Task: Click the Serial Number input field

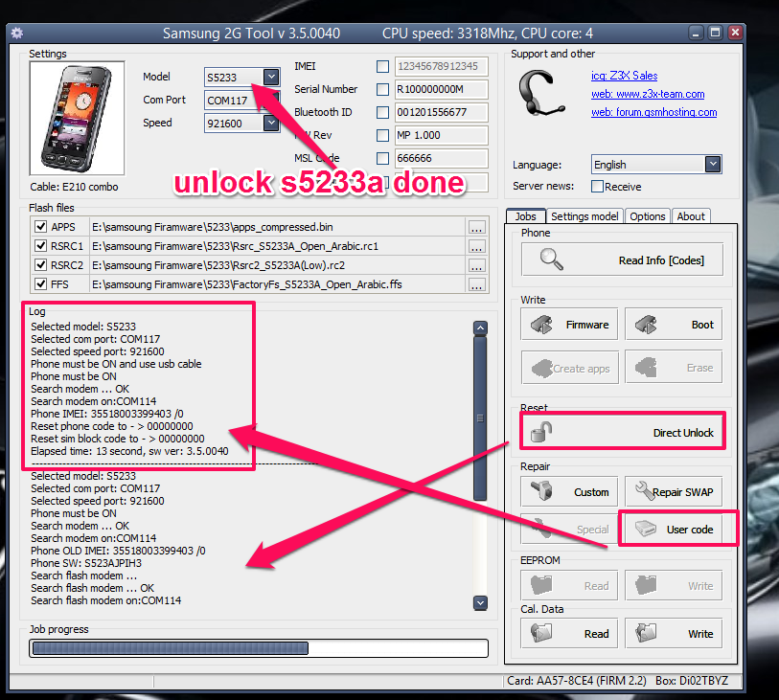Action: 441,89
